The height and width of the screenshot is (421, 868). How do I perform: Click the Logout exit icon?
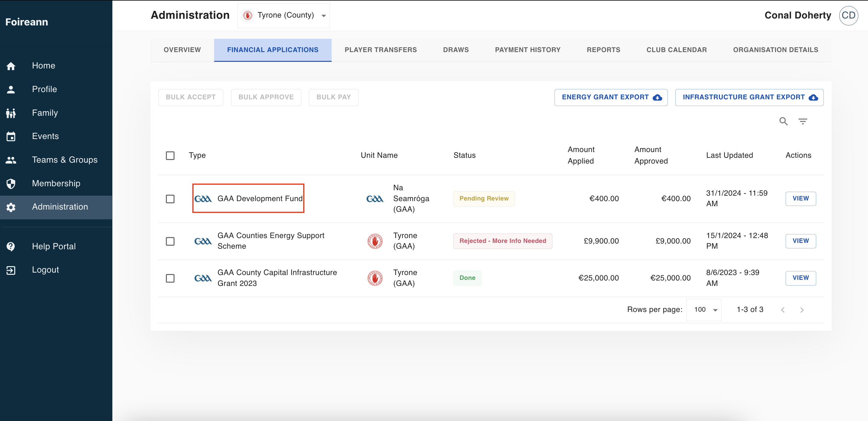coord(11,270)
